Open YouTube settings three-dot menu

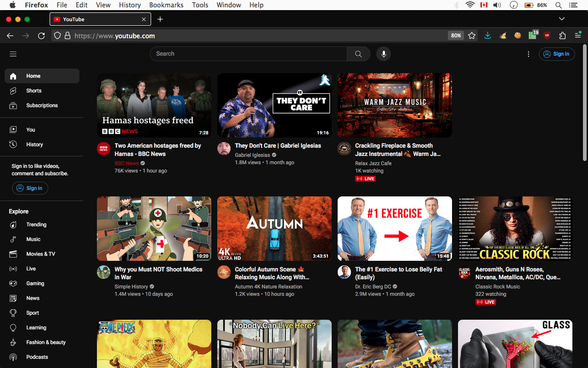[x=528, y=54]
